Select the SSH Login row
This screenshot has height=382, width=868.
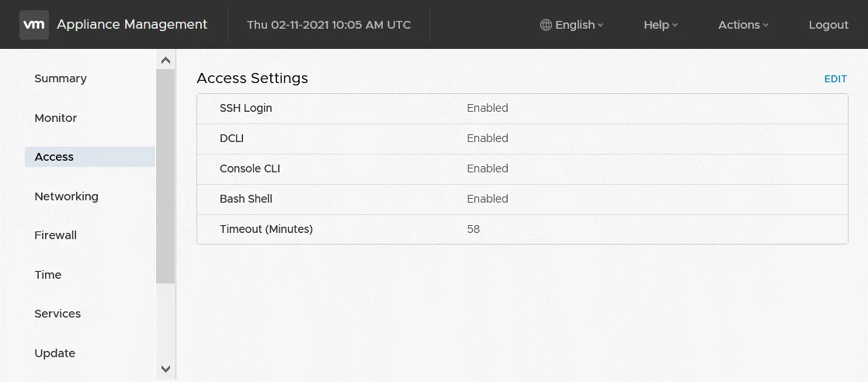point(246,108)
